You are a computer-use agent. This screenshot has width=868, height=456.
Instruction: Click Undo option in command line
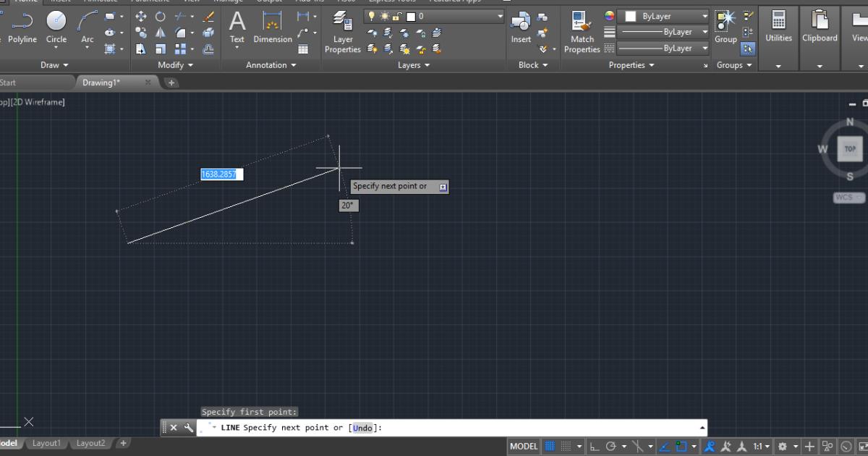pyautogui.click(x=362, y=428)
